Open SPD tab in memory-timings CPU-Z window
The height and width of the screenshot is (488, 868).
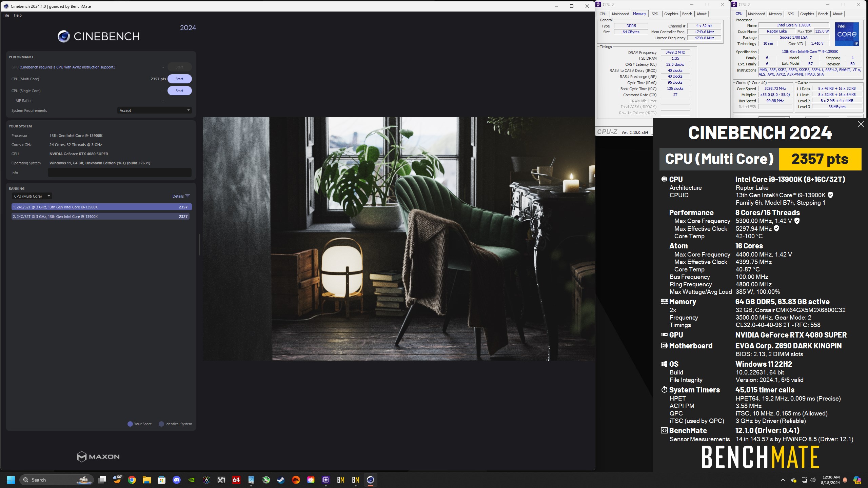click(x=655, y=14)
